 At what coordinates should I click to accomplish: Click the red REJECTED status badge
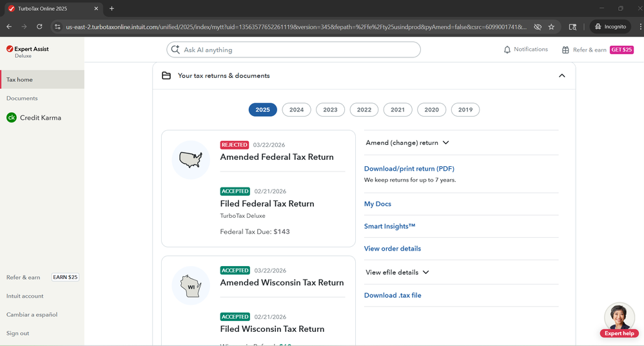coord(235,145)
